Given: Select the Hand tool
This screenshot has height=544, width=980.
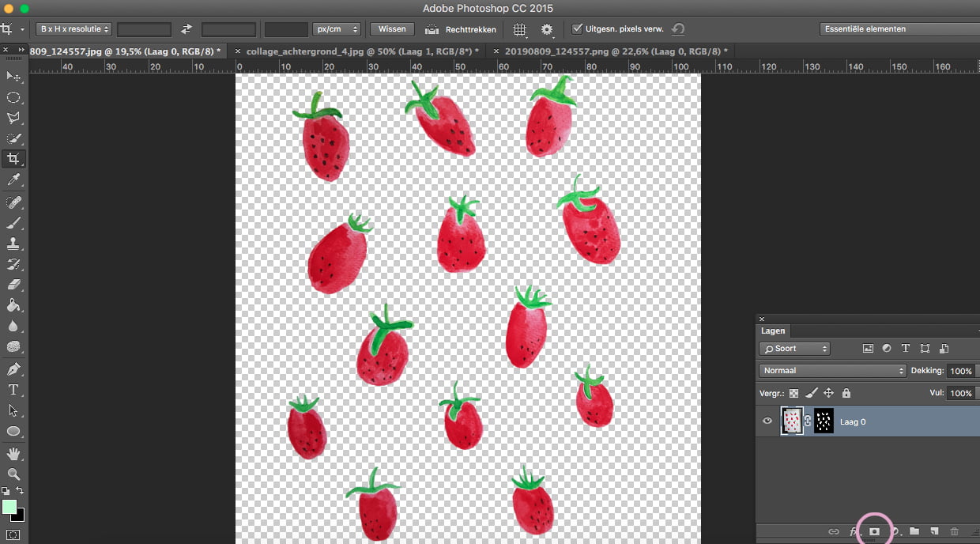Looking at the screenshot, I should pyautogui.click(x=13, y=453).
